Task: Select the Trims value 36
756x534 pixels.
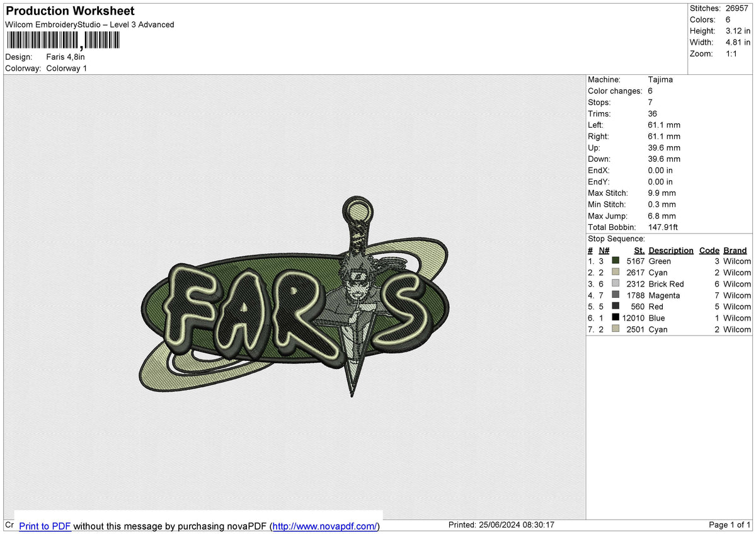Action: click(653, 113)
